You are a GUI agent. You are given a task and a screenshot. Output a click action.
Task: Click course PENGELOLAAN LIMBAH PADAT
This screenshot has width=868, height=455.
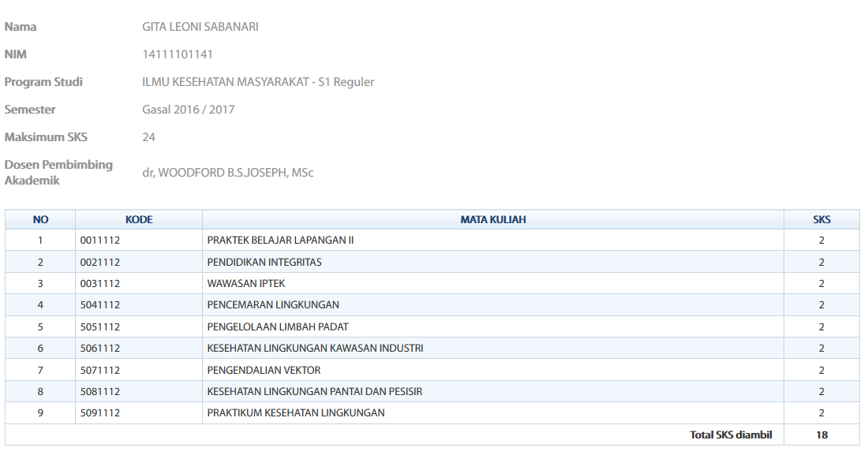[x=278, y=326]
